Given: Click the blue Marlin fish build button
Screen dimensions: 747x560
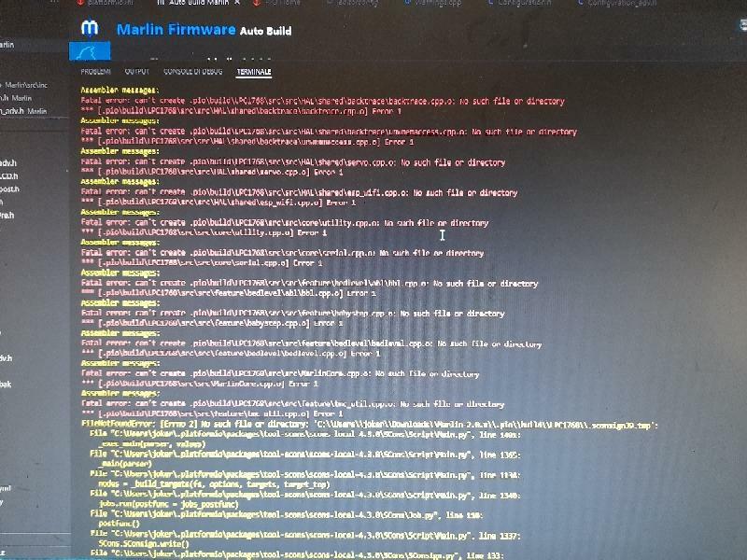Looking at the screenshot, I should [90, 51].
